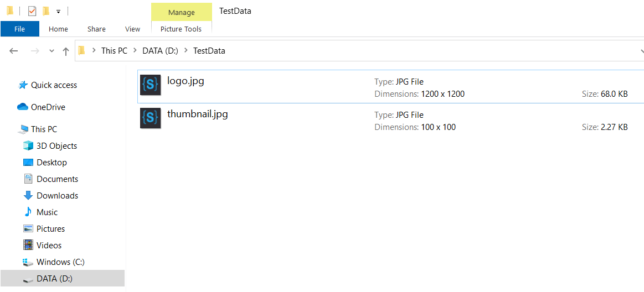Open the File menu

tap(20, 29)
